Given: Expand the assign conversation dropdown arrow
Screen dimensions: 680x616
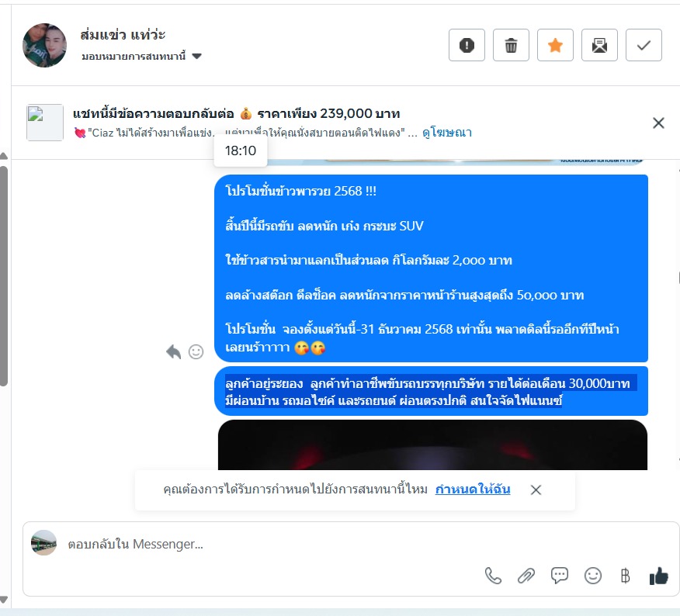Looking at the screenshot, I should click(196, 57).
